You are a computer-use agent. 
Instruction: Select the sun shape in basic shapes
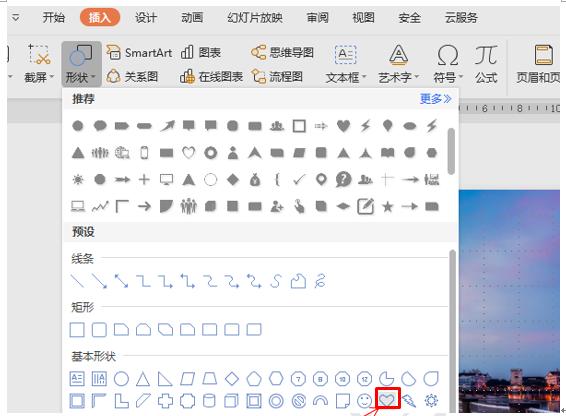431,400
